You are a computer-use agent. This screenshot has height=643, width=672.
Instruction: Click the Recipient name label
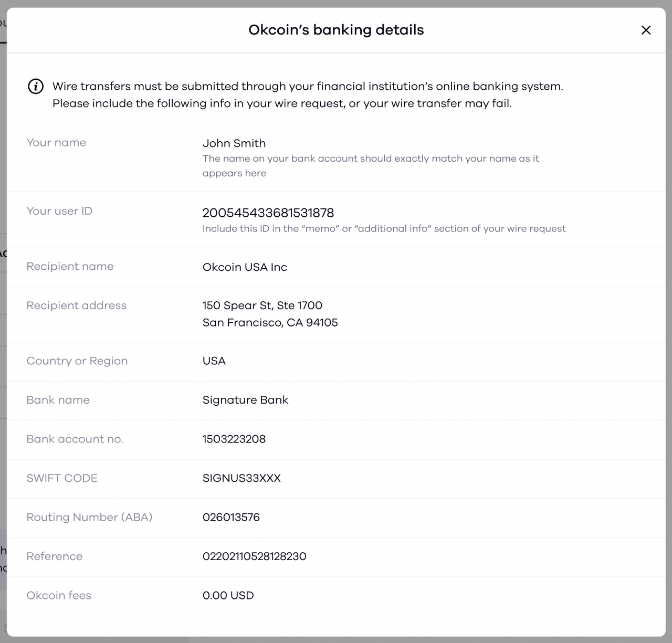70,267
